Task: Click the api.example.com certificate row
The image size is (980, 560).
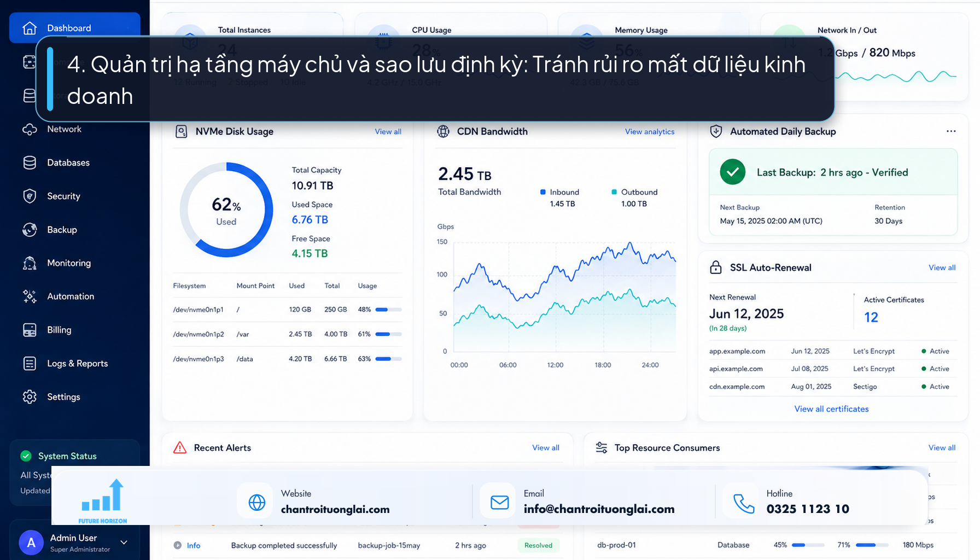Action: pyautogui.click(x=832, y=369)
